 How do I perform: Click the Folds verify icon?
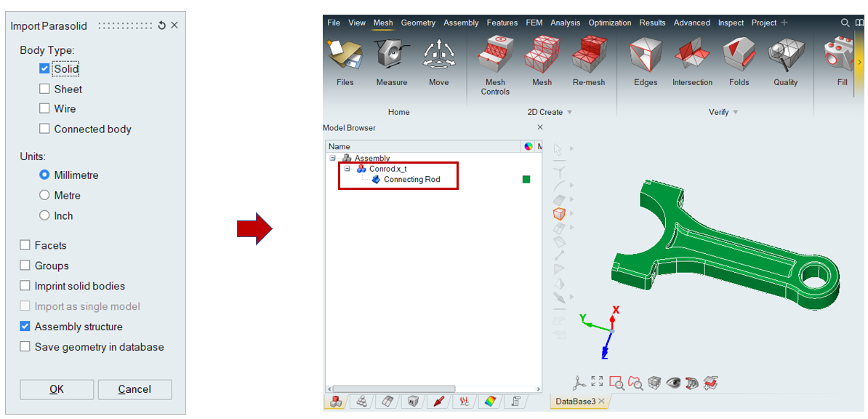tap(739, 57)
